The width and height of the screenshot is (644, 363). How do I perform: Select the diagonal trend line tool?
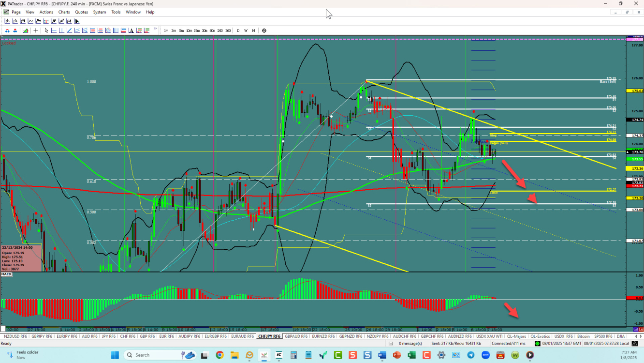pos(69,30)
